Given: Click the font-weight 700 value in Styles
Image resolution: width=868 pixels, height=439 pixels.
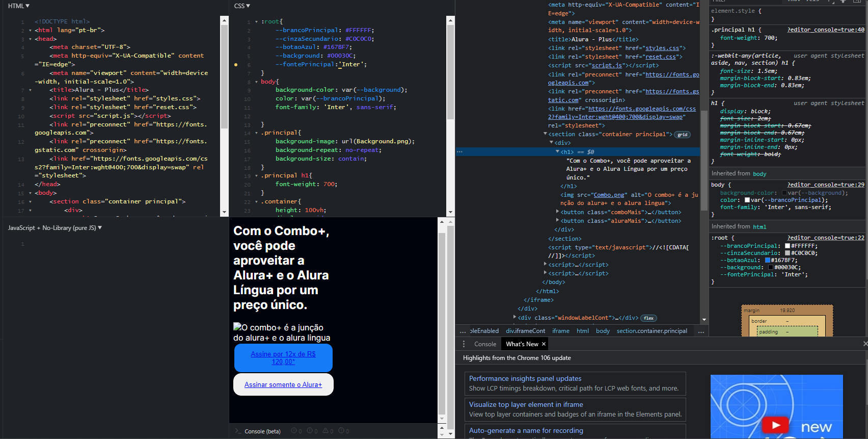Looking at the screenshot, I should [770, 38].
